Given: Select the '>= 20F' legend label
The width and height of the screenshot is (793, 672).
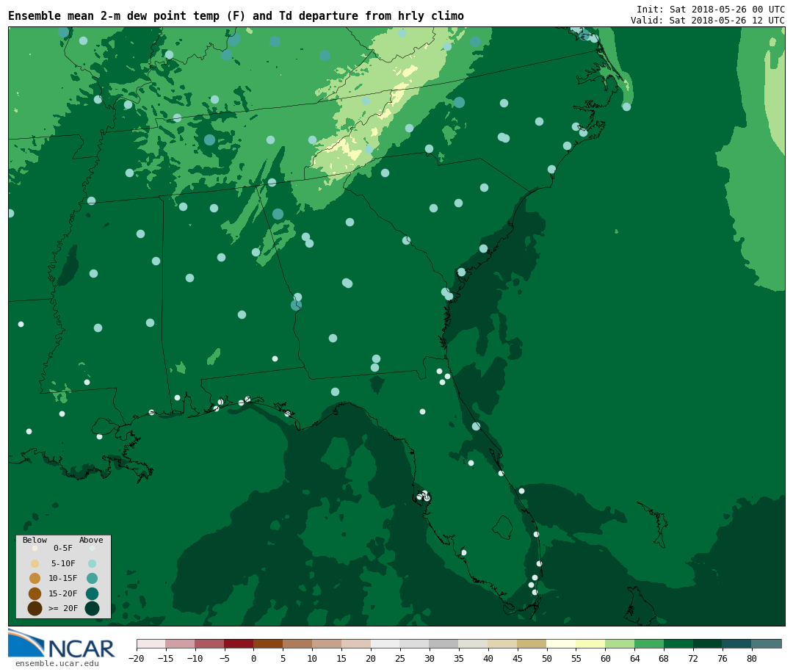Looking at the screenshot, I should pos(62,608).
